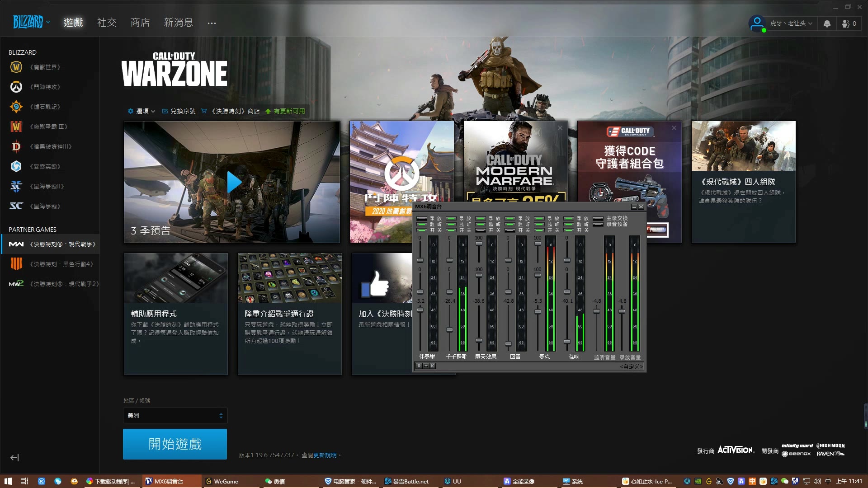Select Black Ops 4 《決勝時刻：黑色行動4》 icon
The width and height of the screenshot is (868, 488).
tap(16, 264)
